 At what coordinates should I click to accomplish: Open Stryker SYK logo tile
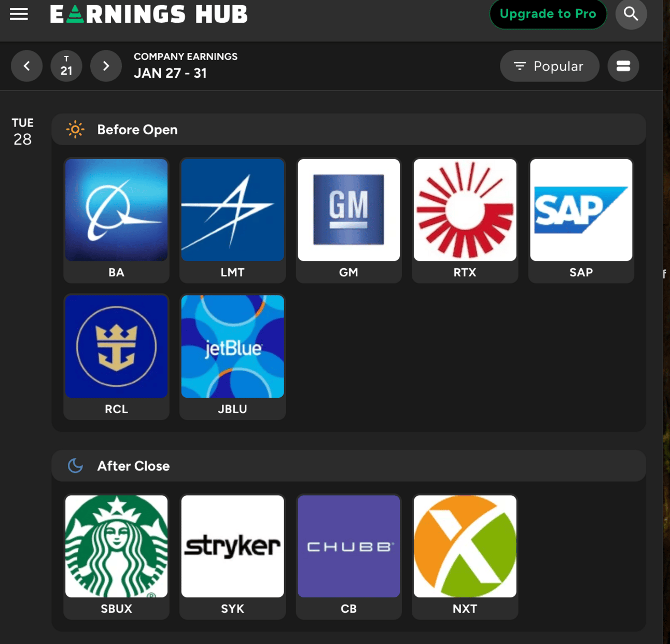(x=232, y=547)
